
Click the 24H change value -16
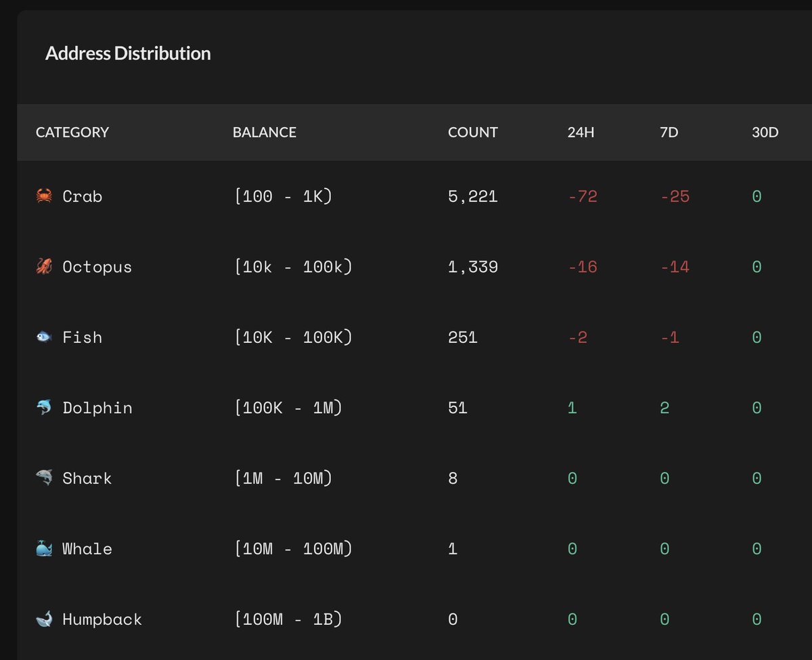[x=583, y=267]
